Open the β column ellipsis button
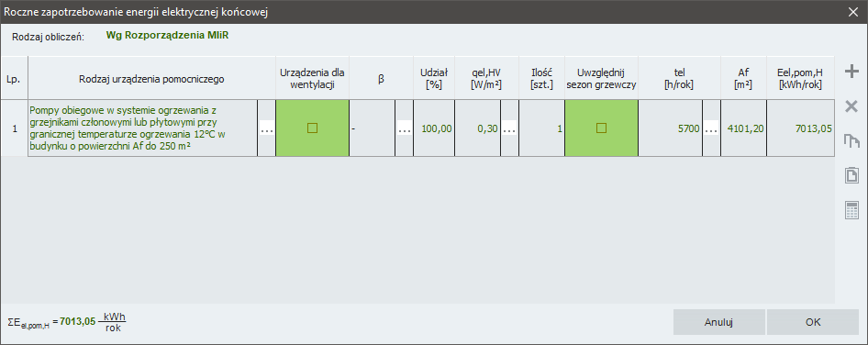The image size is (868, 345). (405, 128)
